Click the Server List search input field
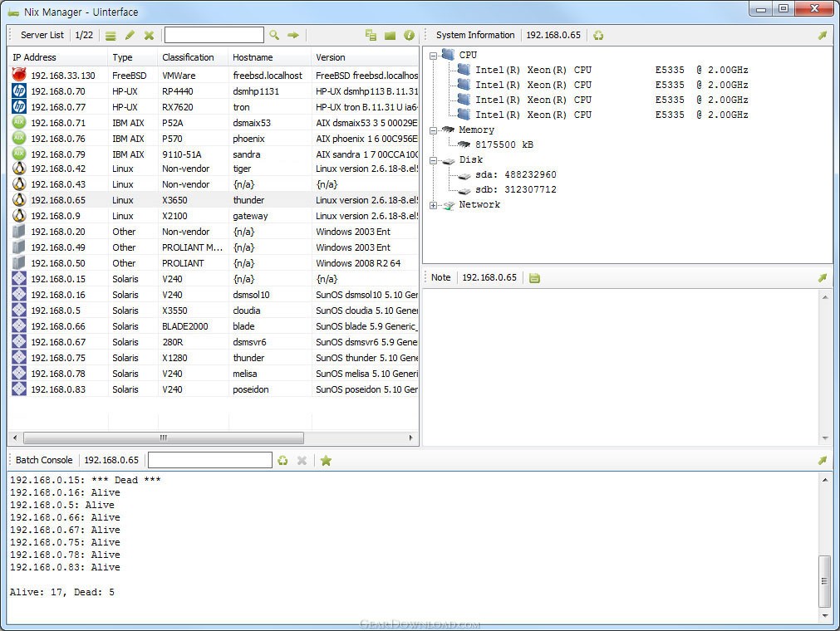 214,36
